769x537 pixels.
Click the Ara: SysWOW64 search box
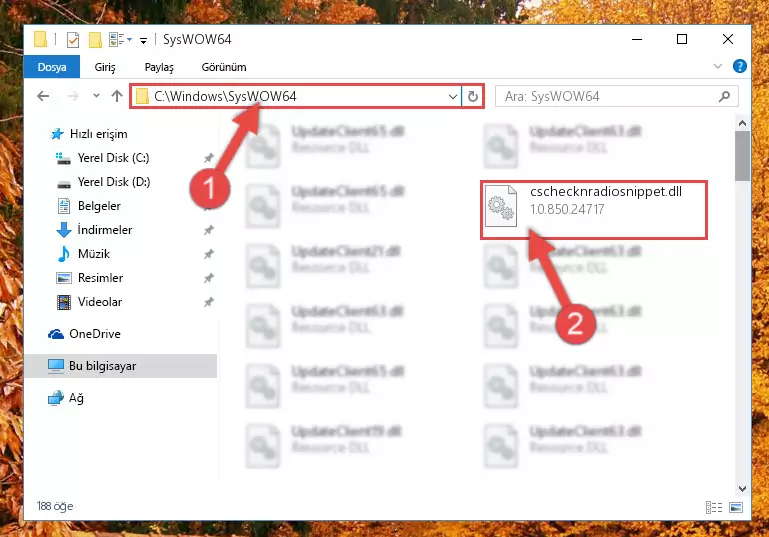click(617, 97)
